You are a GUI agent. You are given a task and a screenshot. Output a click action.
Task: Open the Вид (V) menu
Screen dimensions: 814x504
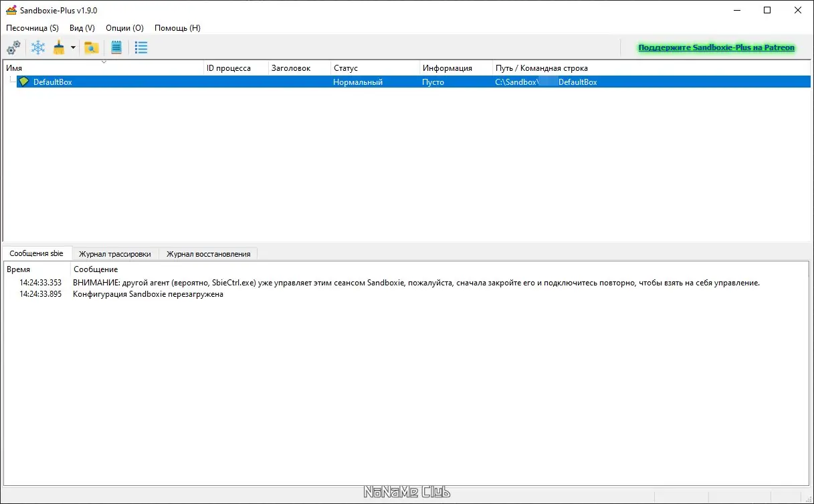82,28
